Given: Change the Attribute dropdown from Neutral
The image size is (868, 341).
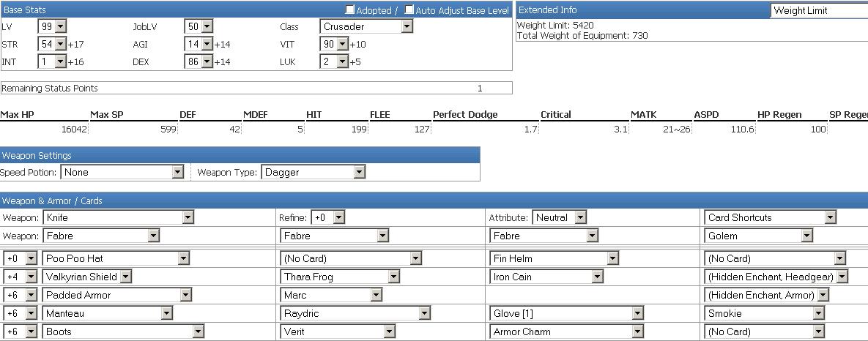Looking at the screenshot, I should (560, 217).
